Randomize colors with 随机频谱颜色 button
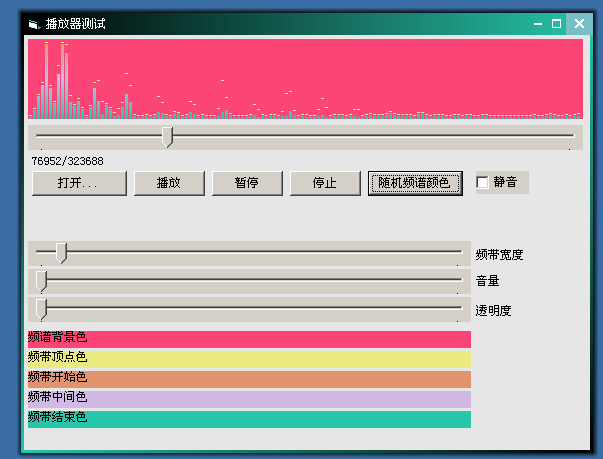Screen dimensions: 603x459 pos(415,183)
